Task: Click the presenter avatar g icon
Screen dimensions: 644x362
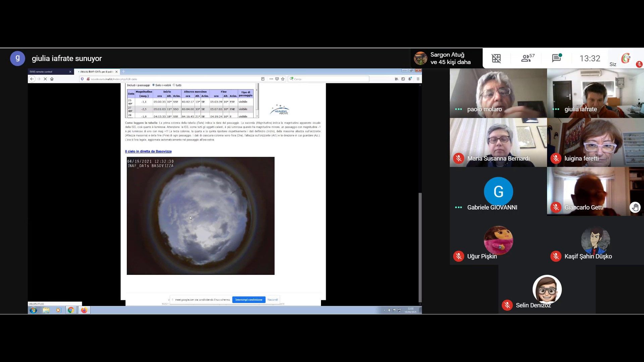Action: click(17, 58)
